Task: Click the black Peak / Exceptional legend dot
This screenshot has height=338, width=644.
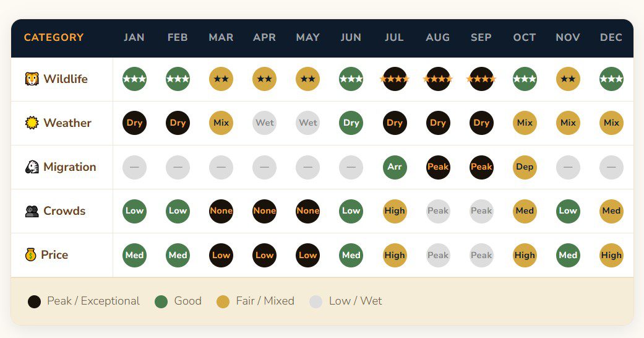Action: pos(35,301)
